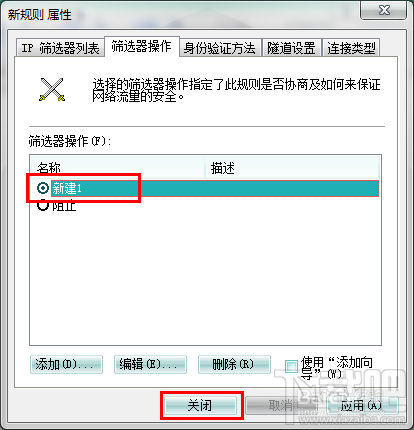This screenshot has height=430, width=414.
Task: Select the 阻止 radio button
Action: click(x=43, y=205)
